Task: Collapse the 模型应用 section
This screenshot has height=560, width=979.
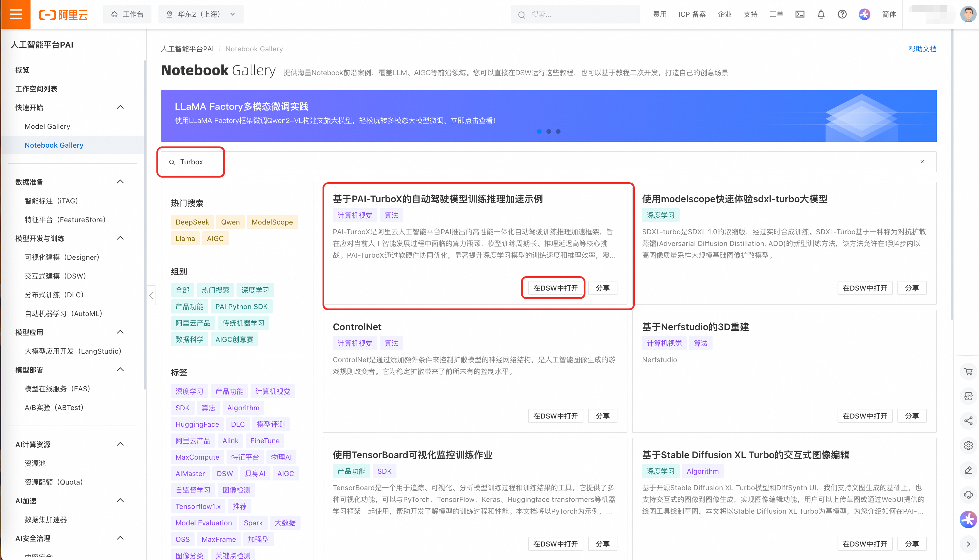Action: (120, 332)
